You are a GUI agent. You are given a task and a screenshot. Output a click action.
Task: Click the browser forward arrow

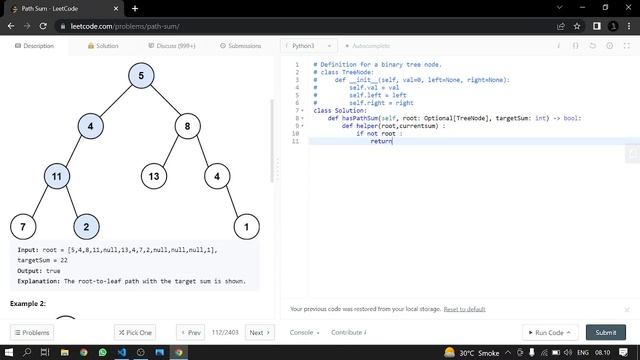click(27, 26)
